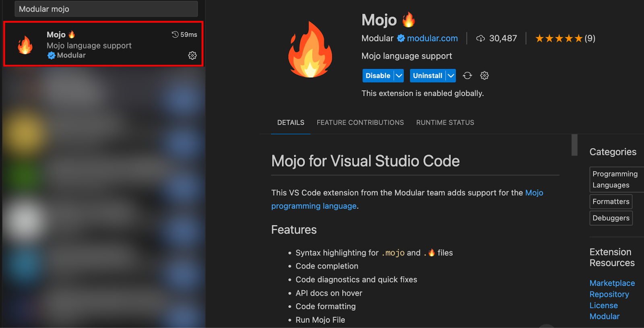This screenshot has height=328, width=644.
Task: Open the modular.com publisher link
Action: pyautogui.click(x=432, y=38)
